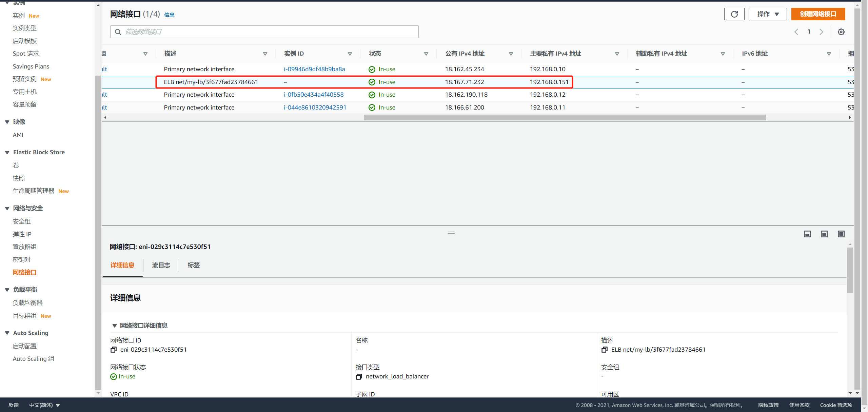Open 容量预留 in sidebar
This screenshot has height=412, width=868.
(24, 104)
